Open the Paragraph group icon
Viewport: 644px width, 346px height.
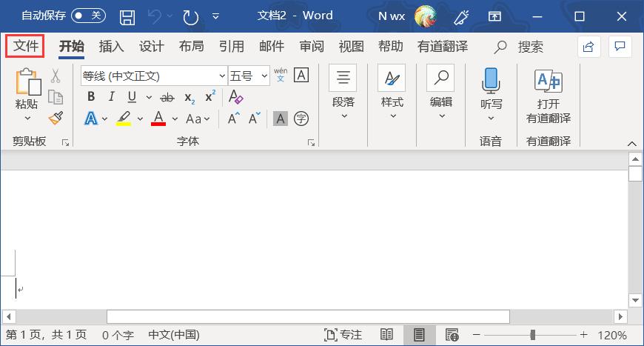tap(343, 78)
